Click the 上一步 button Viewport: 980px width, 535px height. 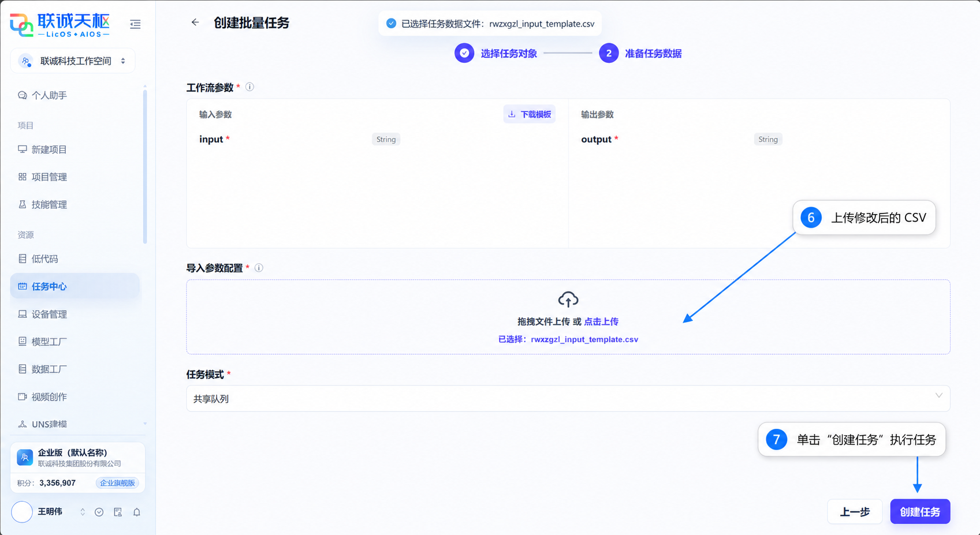coord(855,512)
